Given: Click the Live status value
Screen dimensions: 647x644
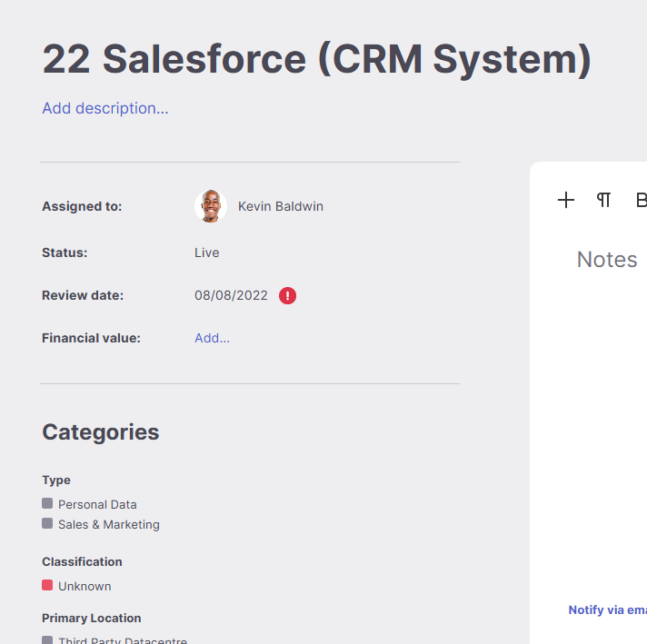Looking at the screenshot, I should pyautogui.click(x=206, y=253).
